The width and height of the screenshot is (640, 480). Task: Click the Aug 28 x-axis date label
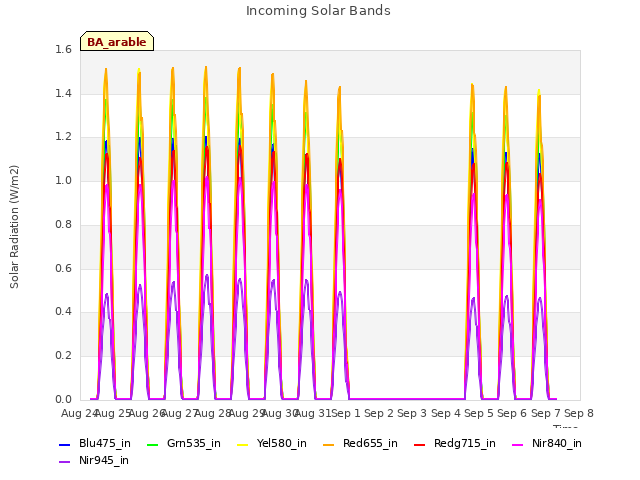(213, 413)
